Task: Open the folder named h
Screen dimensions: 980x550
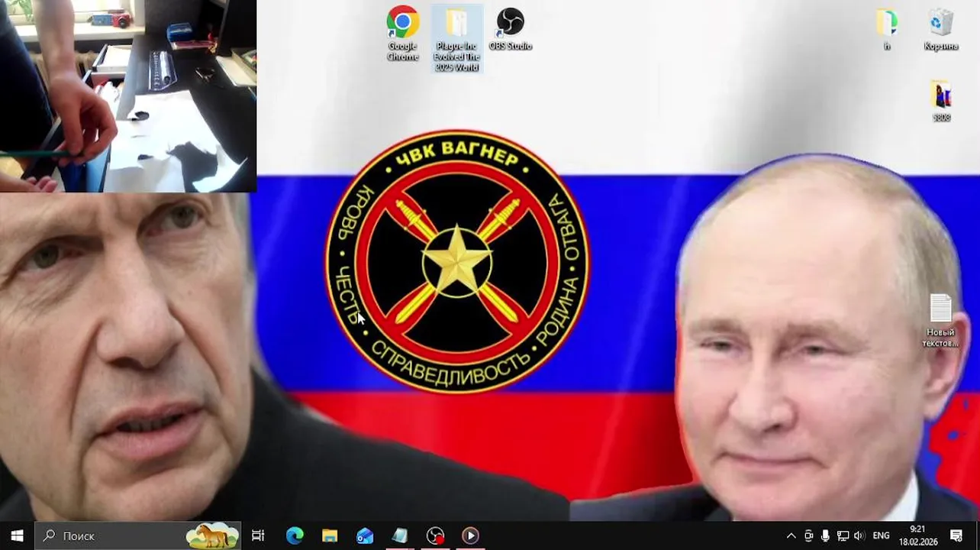Action: (x=887, y=31)
